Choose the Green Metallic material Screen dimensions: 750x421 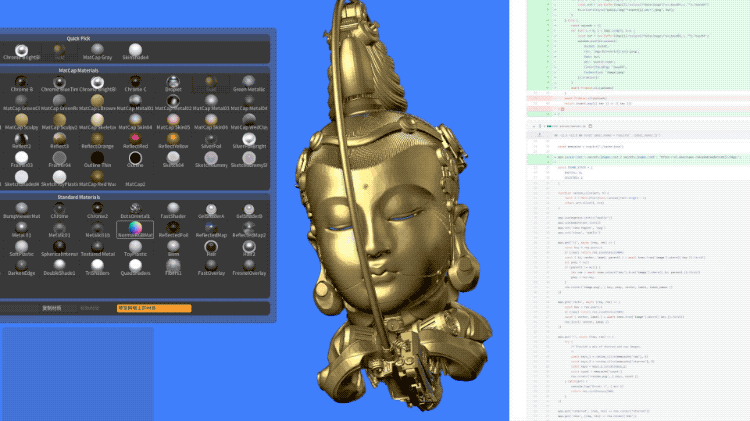tap(249, 84)
